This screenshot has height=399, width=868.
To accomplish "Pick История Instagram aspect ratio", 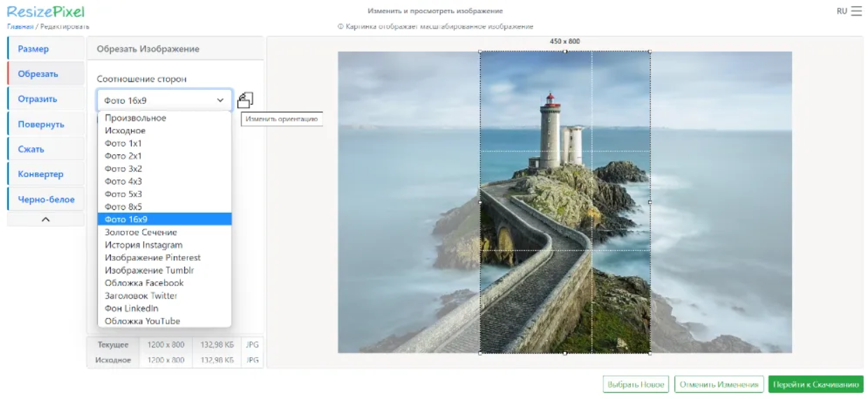I will pos(144,245).
